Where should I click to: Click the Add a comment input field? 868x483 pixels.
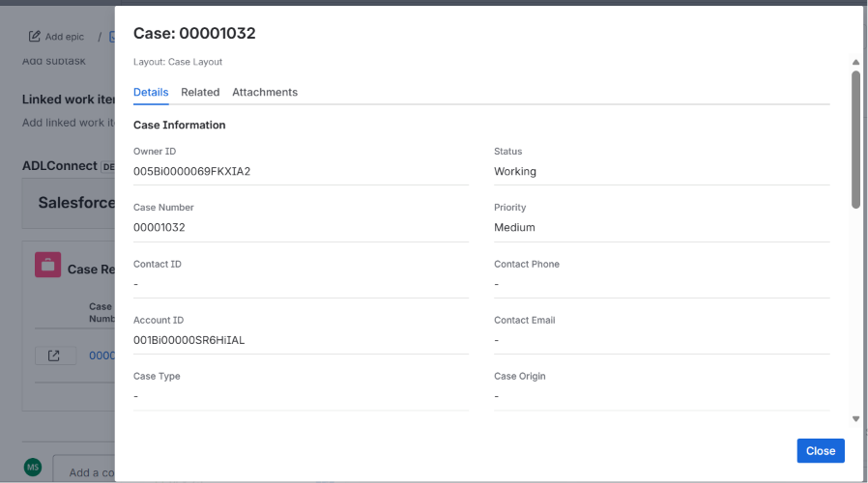[83, 469]
